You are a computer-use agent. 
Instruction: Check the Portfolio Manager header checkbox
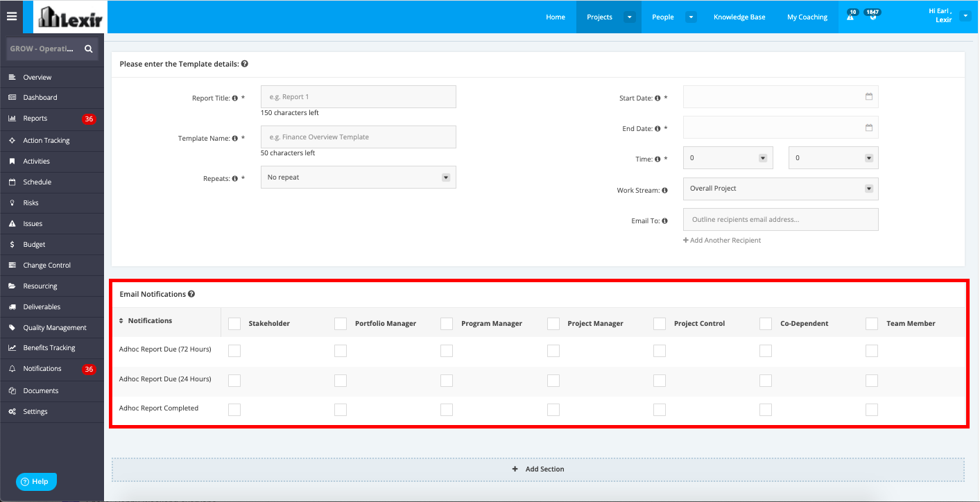pos(341,324)
